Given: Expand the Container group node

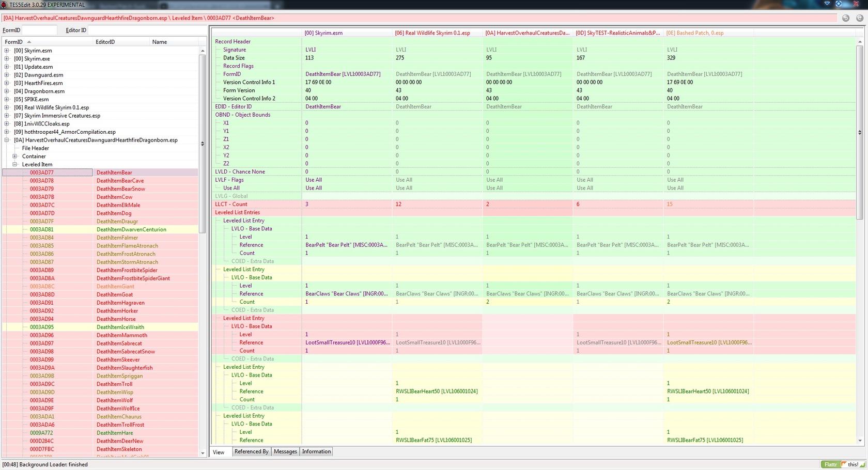Looking at the screenshot, I should (15, 156).
